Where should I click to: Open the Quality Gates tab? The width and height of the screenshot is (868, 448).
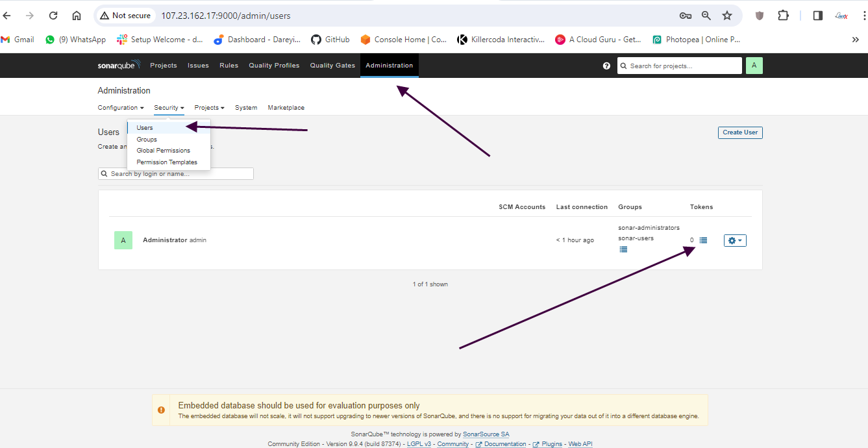pos(332,66)
